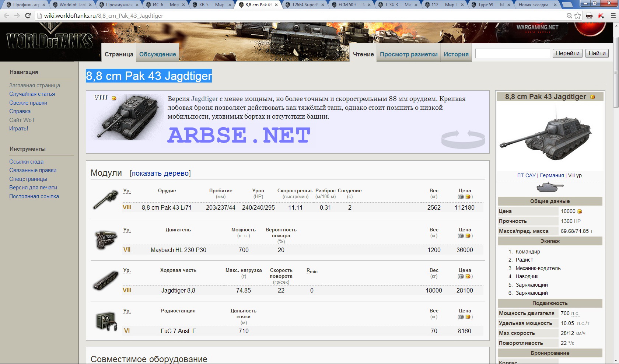Click the Играть! link
Screen dimensions: 619x364
pos(19,129)
